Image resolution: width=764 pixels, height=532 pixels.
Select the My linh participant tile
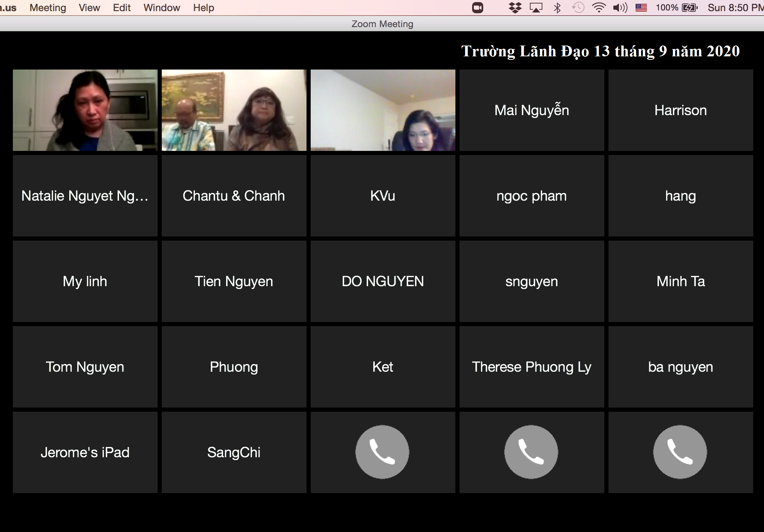85,281
